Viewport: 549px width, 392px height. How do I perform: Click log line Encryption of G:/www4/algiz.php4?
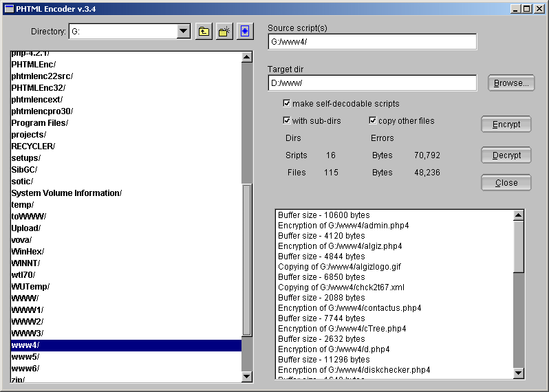point(340,246)
